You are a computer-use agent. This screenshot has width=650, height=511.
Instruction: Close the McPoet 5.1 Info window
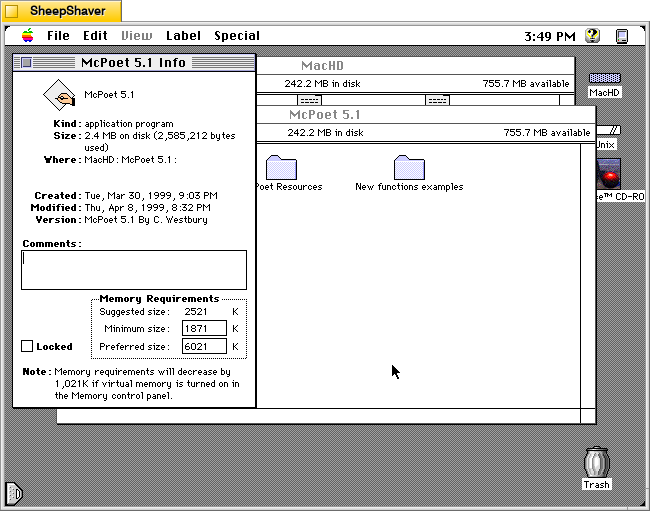(x=26, y=63)
